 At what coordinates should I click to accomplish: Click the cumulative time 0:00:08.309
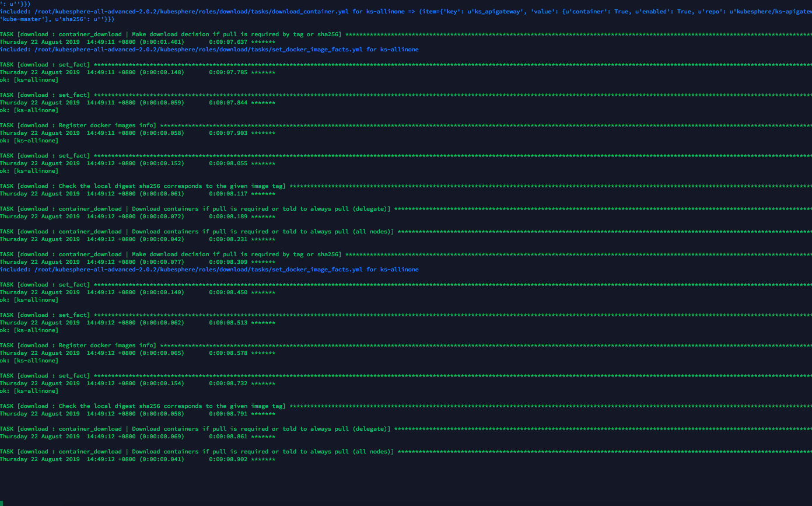(x=228, y=262)
